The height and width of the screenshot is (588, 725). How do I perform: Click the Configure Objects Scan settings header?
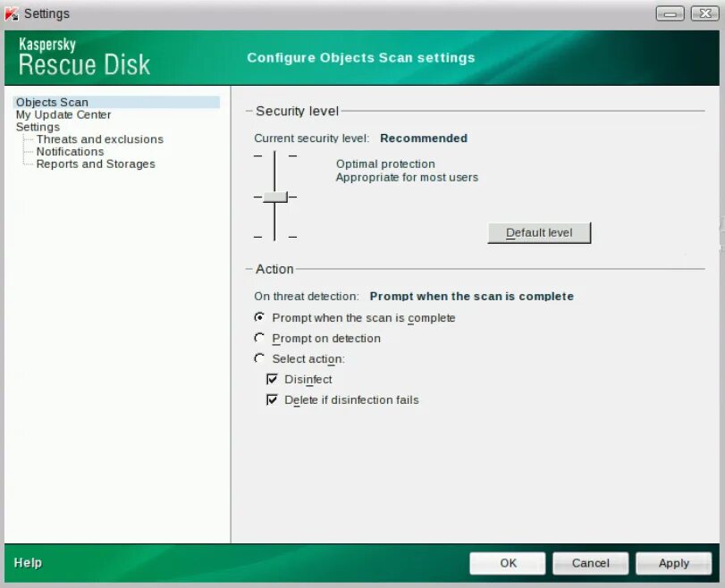[360, 58]
